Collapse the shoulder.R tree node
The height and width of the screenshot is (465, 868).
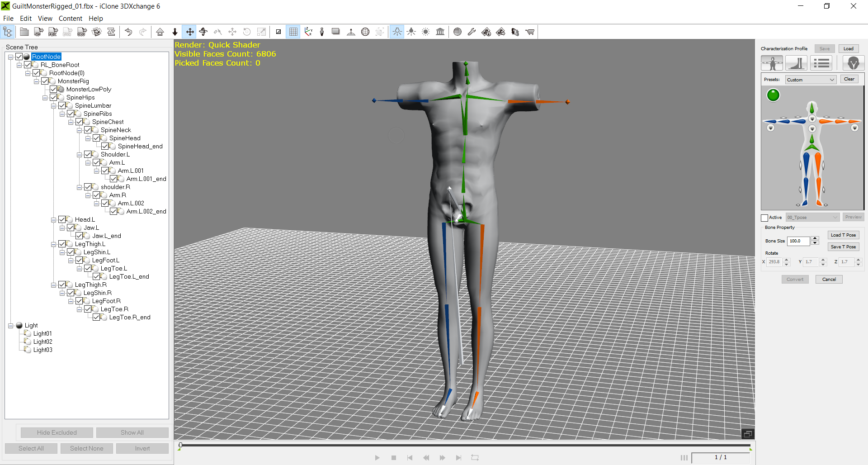[79, 187]
